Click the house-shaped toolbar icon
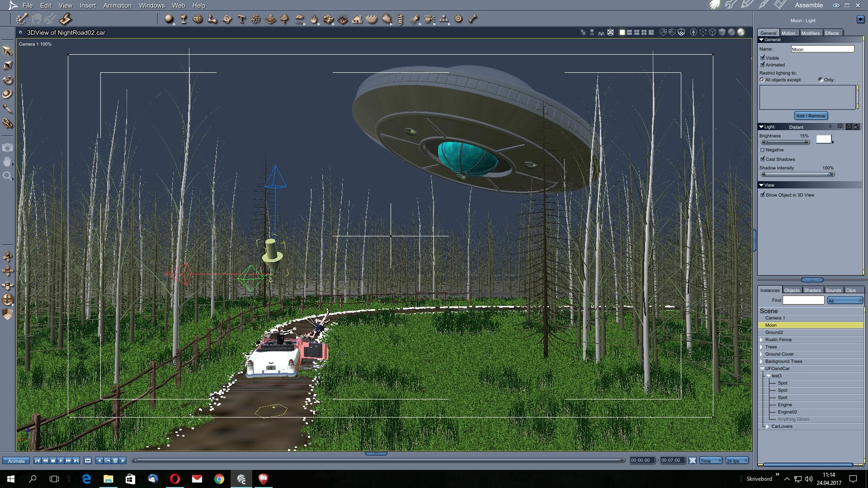The image size is (868, 488). (x=357, y=19)
